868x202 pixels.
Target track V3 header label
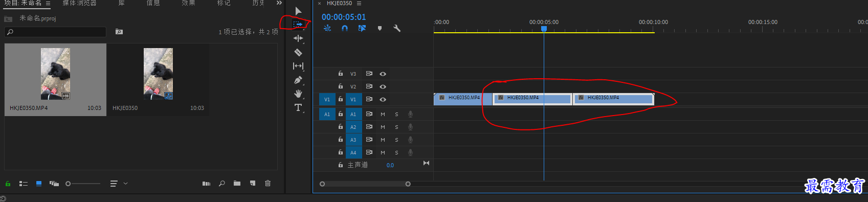point(353,74)
